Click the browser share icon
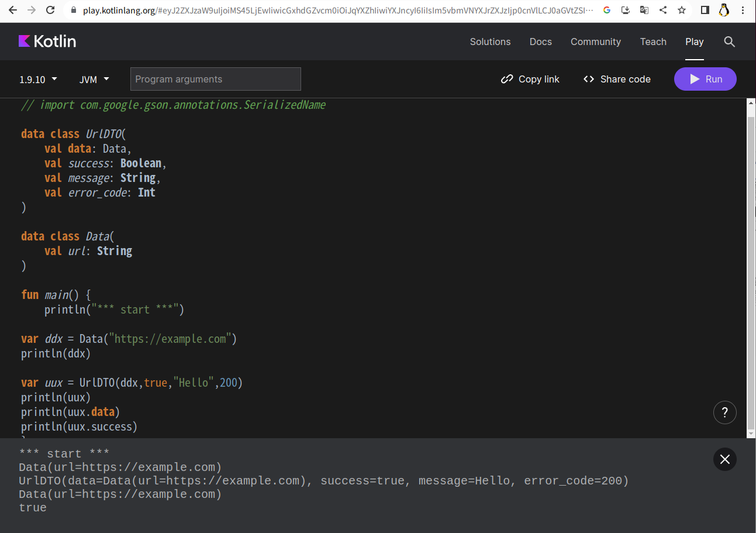This screenshot has height=533, width=756. [x=663, y=10]
